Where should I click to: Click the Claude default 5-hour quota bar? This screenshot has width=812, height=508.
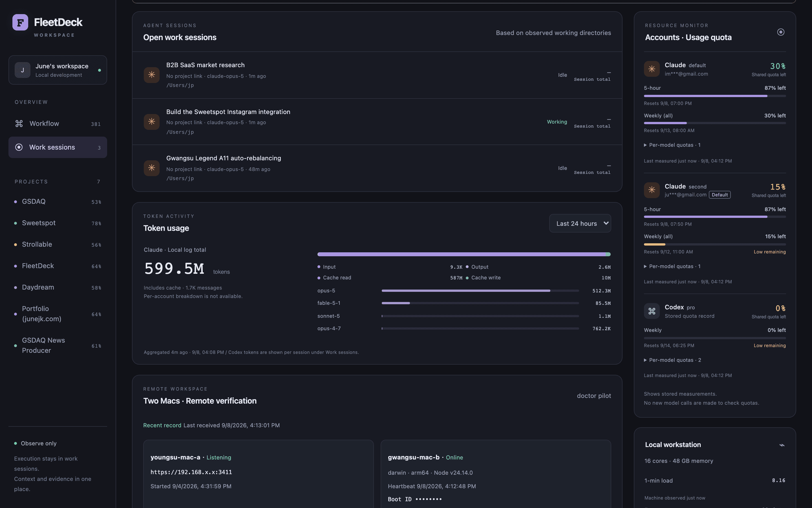(715, 96)
